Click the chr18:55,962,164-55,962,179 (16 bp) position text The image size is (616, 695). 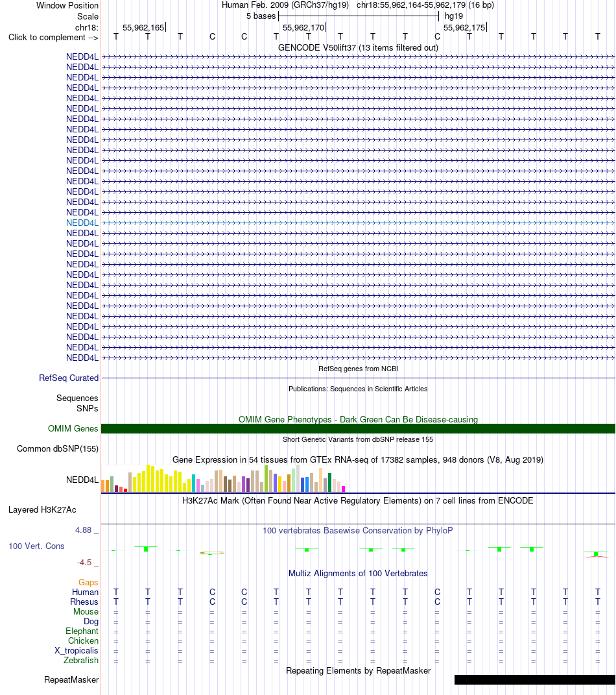[425, 5]
